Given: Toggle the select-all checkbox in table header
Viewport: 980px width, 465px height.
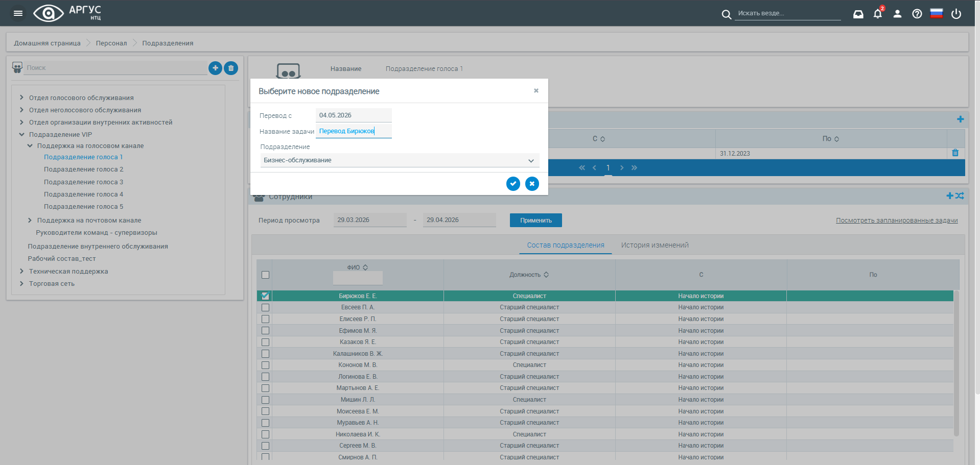Looking at the screenshot, I should click(x=265, y=275).
